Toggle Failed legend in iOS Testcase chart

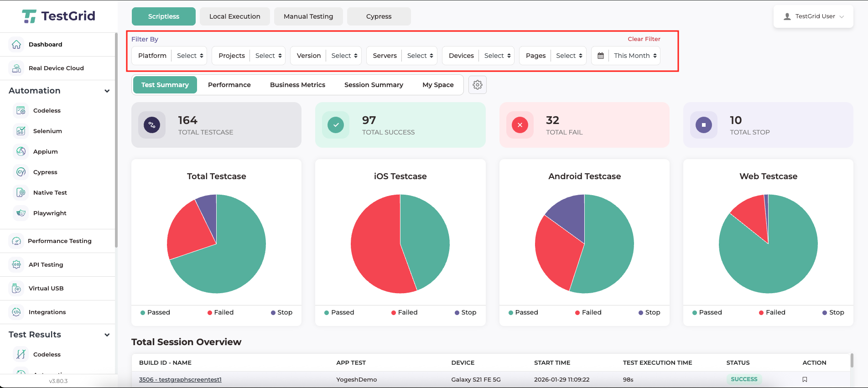pyautogui.click(x=404, y=312)
